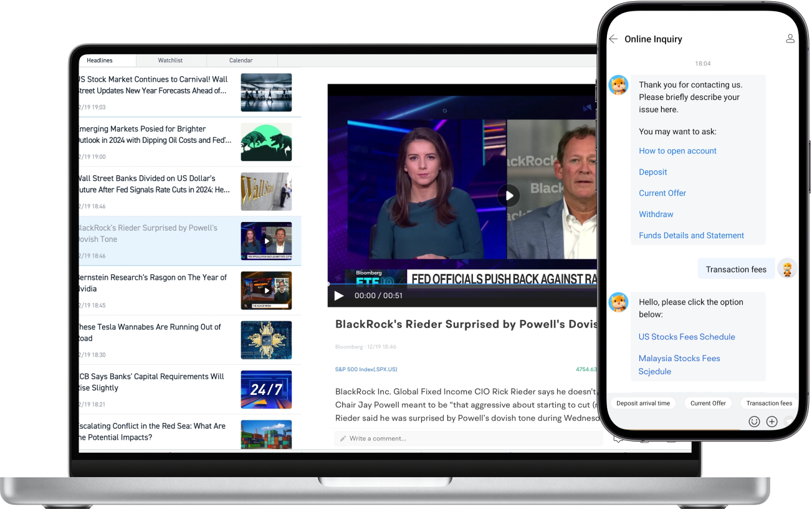812x509 pixels.
Task: Open the 'Bernstein Research's Rasgon' headline
Action: [152, 283]
